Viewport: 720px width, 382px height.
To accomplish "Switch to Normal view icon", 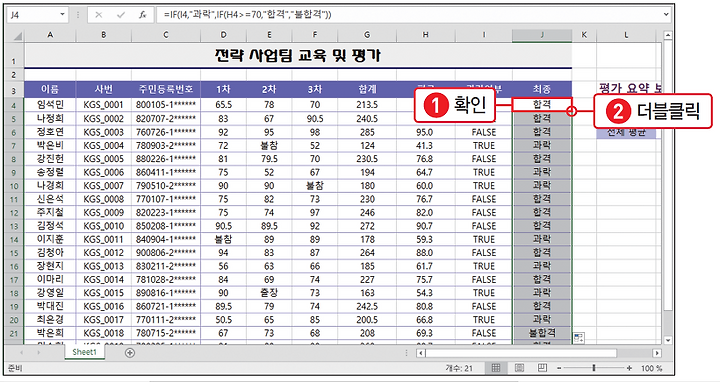I will pos(496,368).
